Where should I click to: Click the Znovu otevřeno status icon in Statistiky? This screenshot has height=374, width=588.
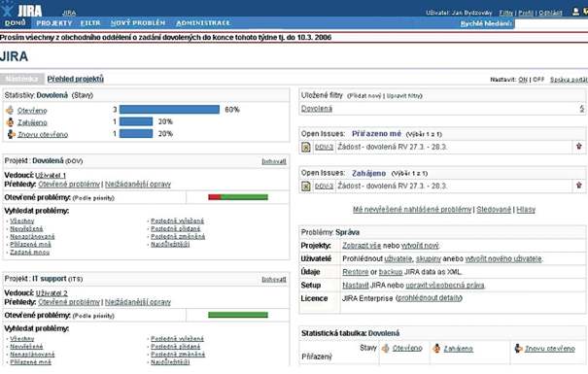click(11, 134)
